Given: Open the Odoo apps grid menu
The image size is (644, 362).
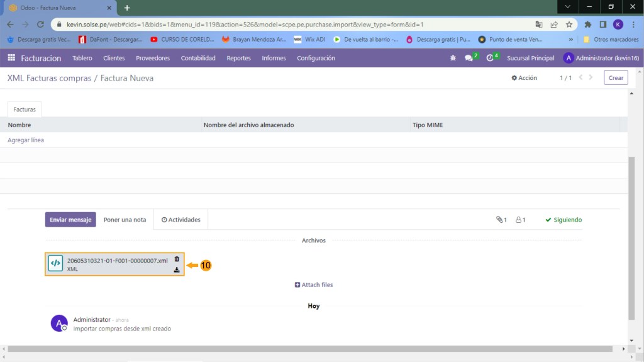Looking at the screenshot, I should tap(11, 58).
